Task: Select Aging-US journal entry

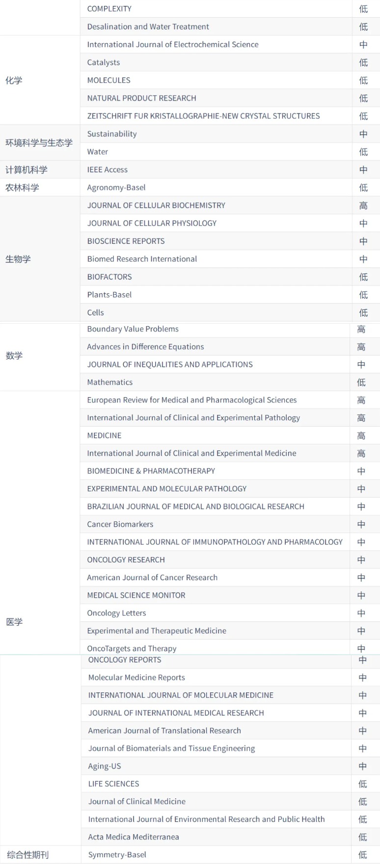Action: click(105, 766)
